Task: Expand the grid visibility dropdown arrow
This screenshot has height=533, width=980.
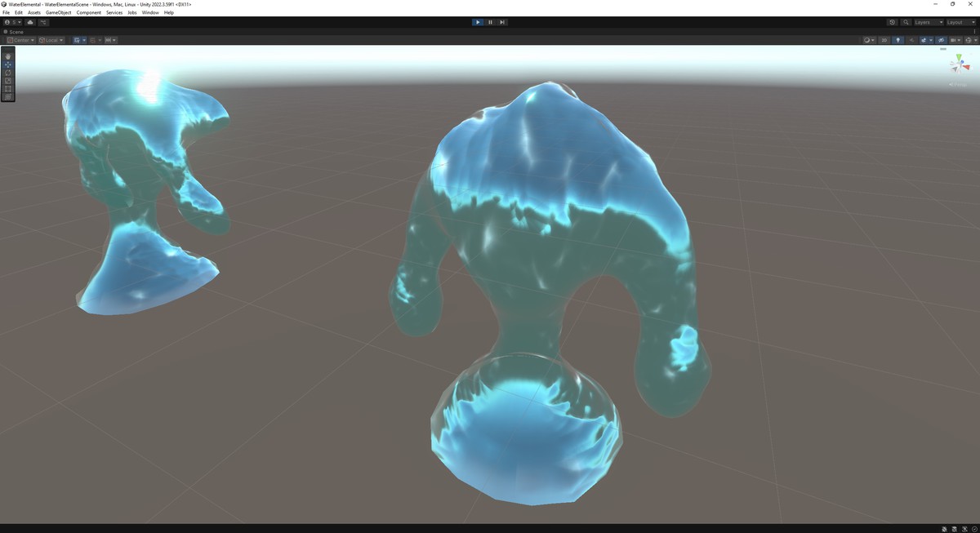Action: 84,40
